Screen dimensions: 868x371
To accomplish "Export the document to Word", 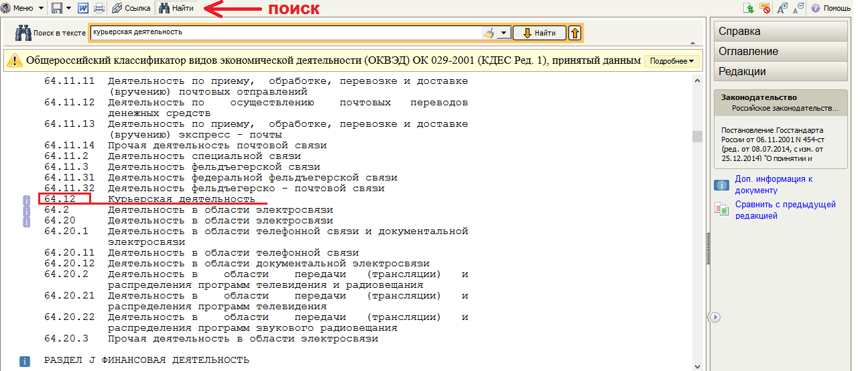I will coord(83,8).
